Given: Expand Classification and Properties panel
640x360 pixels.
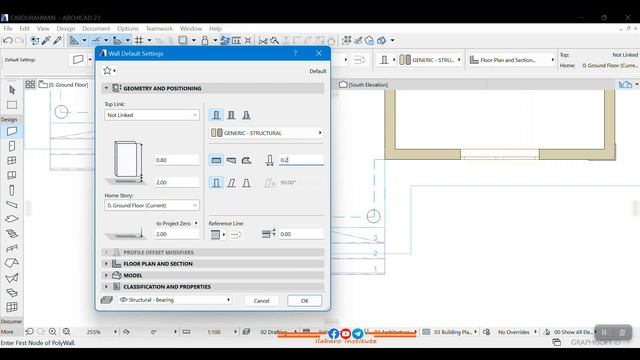Looking at the screenshot, I should (x=106, y=287).
